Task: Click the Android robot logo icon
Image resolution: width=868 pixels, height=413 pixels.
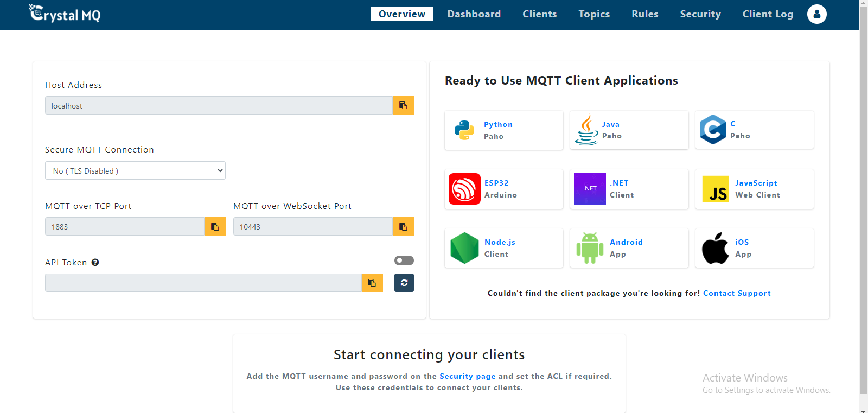Action: 590,248
